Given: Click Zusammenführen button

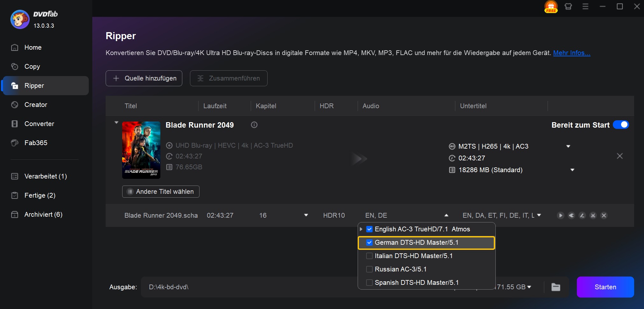Looking at the screenshot, I should pyautogui.click(x=228, y=78).
